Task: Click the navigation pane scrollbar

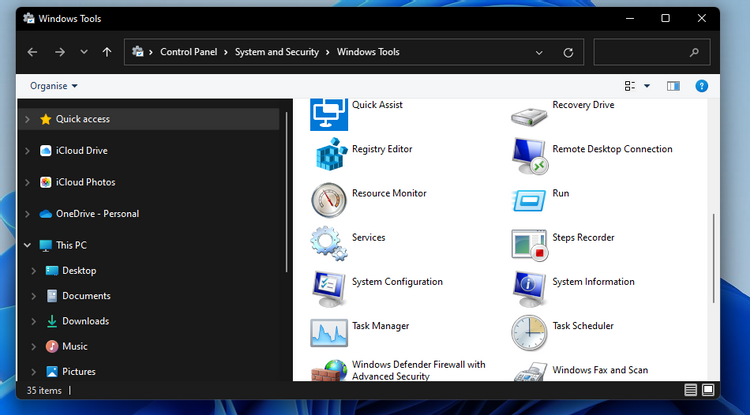Action: (287, 192)
